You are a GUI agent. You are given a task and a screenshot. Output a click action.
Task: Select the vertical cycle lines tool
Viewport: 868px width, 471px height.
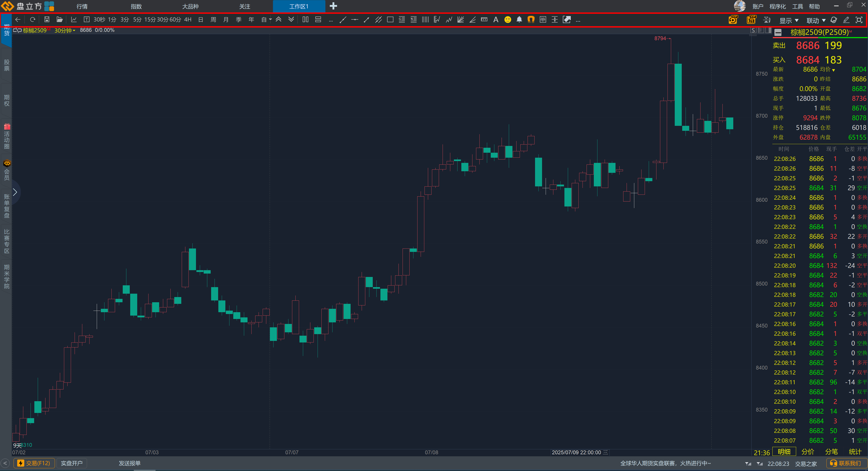tap(425, 20)
